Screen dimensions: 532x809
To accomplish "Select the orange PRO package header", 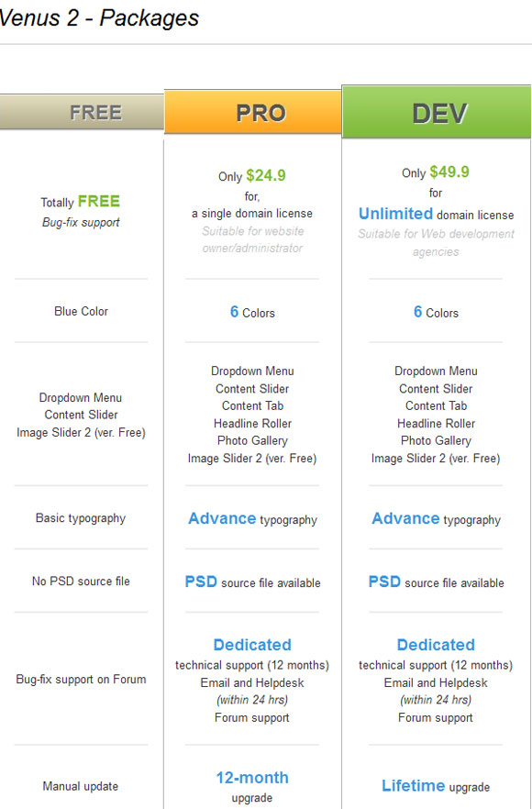I will coord(253,112).
